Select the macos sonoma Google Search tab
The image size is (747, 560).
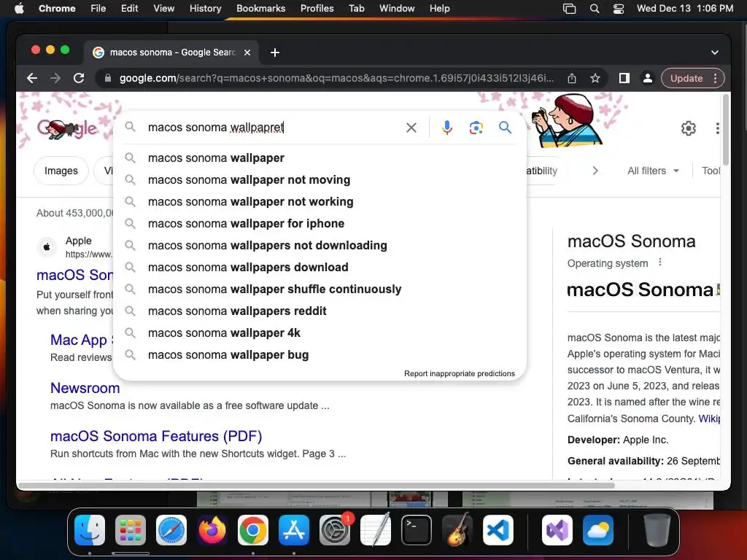(x=172, y=52)
